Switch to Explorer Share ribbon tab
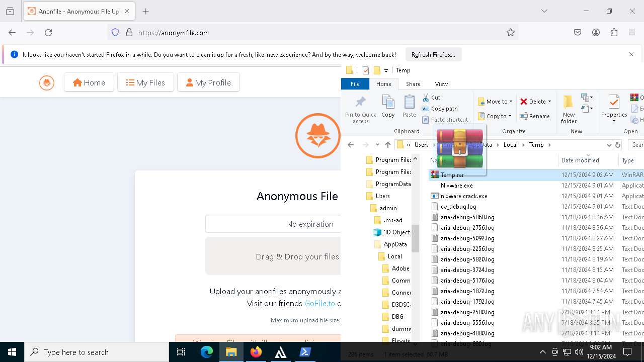 click(413, 84)
